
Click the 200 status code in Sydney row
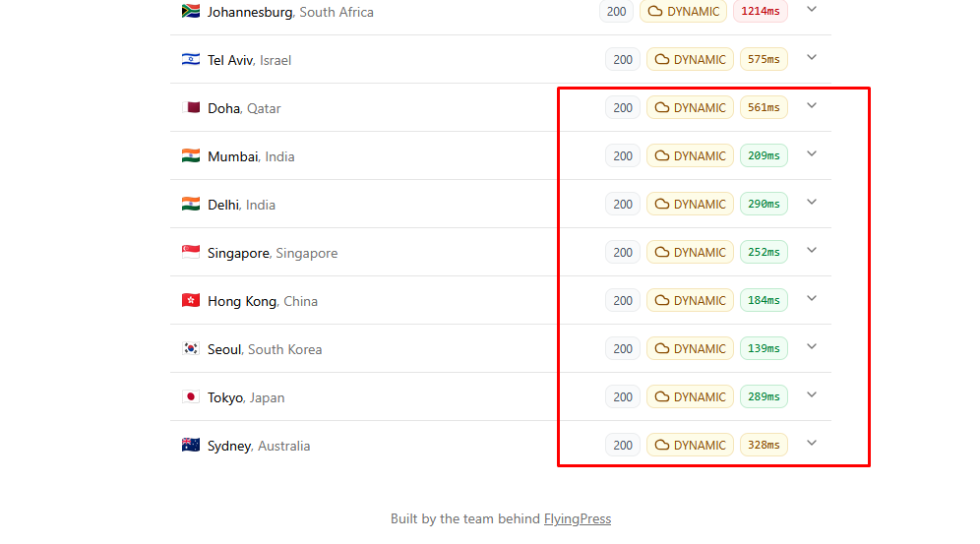click(x=623, y=445)
